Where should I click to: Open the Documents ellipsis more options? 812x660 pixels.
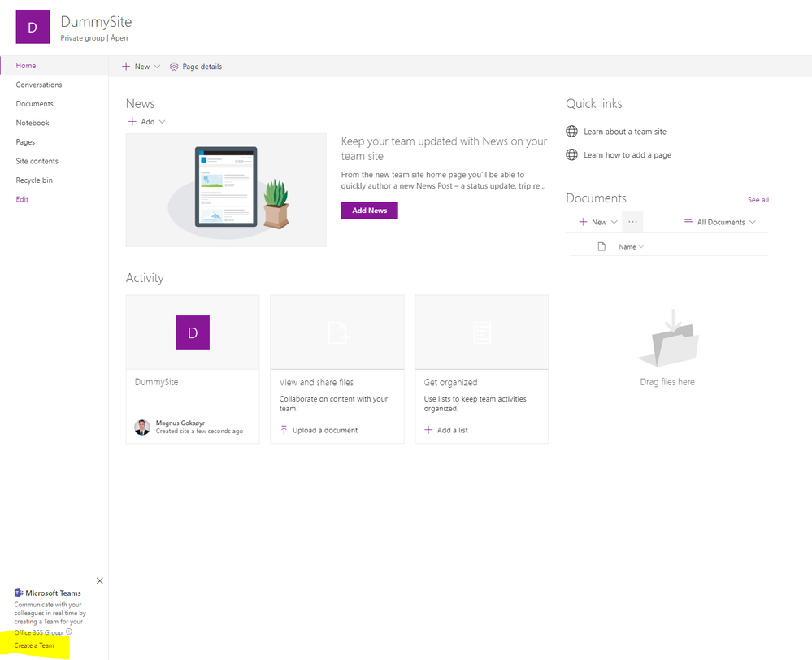pos(632,222)
